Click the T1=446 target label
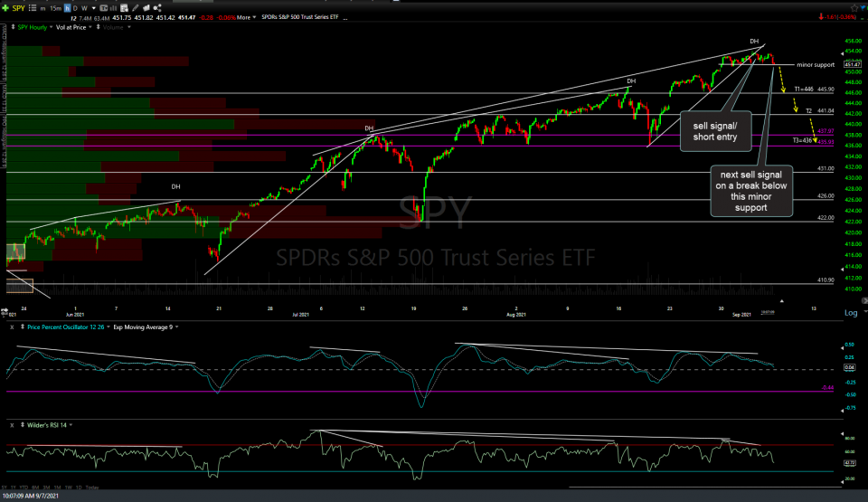Screen dimensions: 868x502 pos(804,90)
